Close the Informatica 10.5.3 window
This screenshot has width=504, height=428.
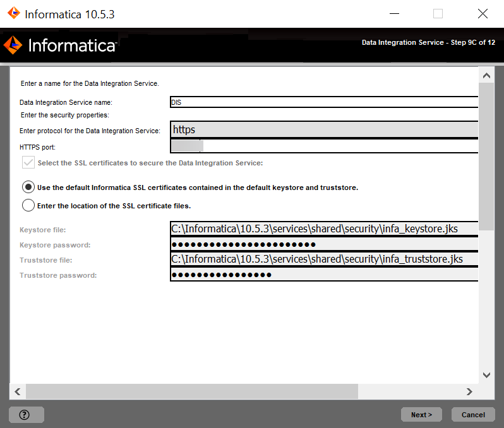(x=483, y=13)
